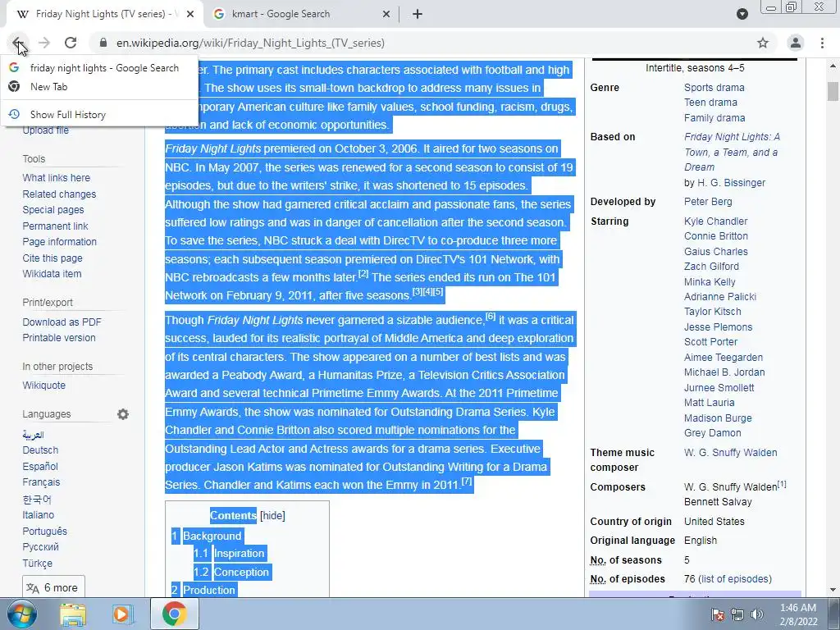840x630 pixels.
Task: Close the kmart Google Search tab
Action: (x=386, y=14)
